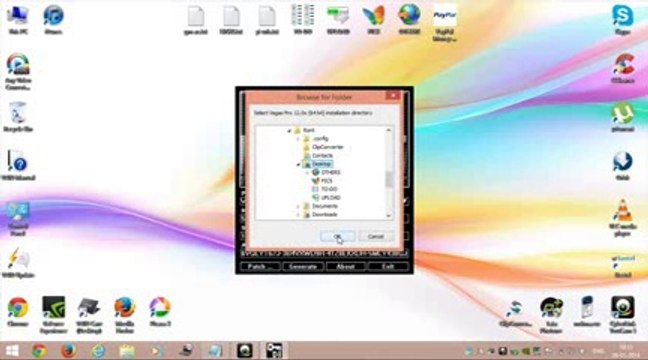Open About in the keygen window
The height and width of the screenshot is (360, 648).
click(x=345, y=267)
